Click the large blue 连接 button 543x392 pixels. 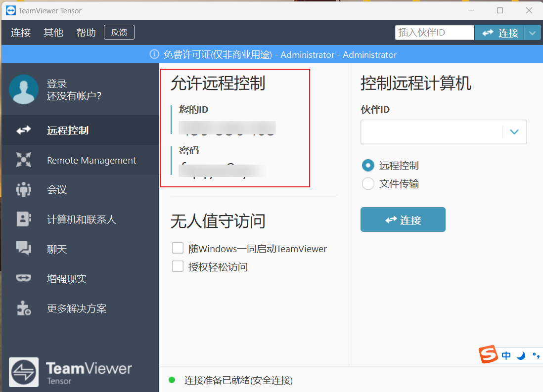tap(403, 219)
